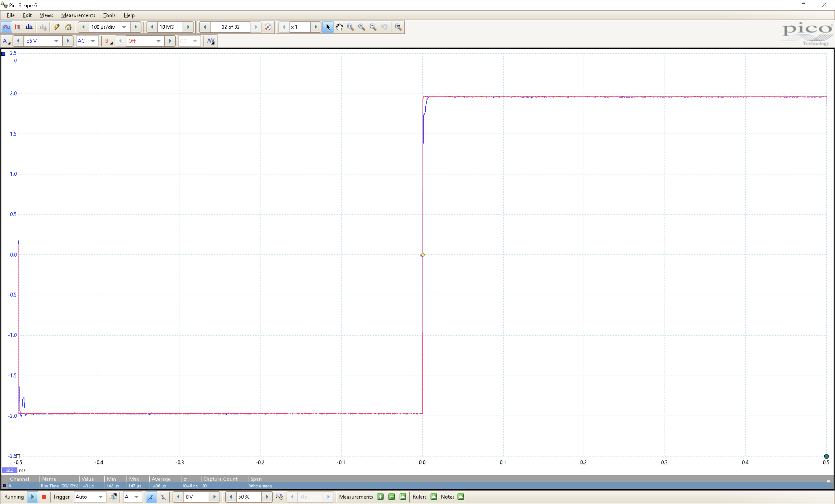Image resolution: width=835 pixels, height=504 pixels.
Task: Increase pre-trigger percentage
Action: click(267, 497)
